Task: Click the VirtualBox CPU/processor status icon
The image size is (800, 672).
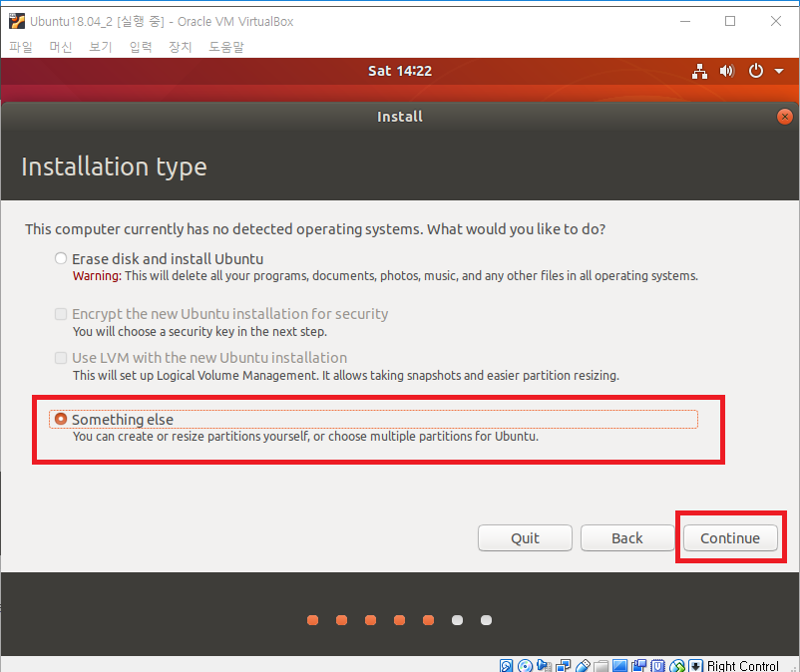Action: 658,665
